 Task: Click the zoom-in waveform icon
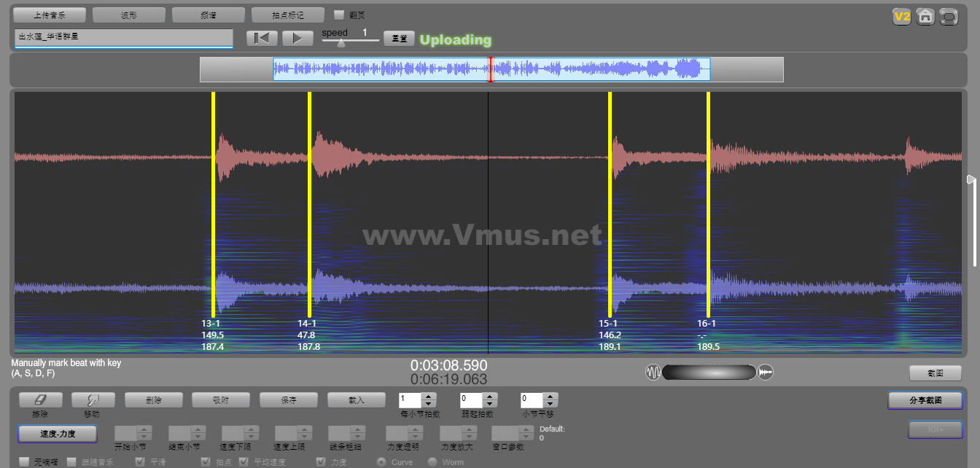pyautogui.click(x=765, y=373)
